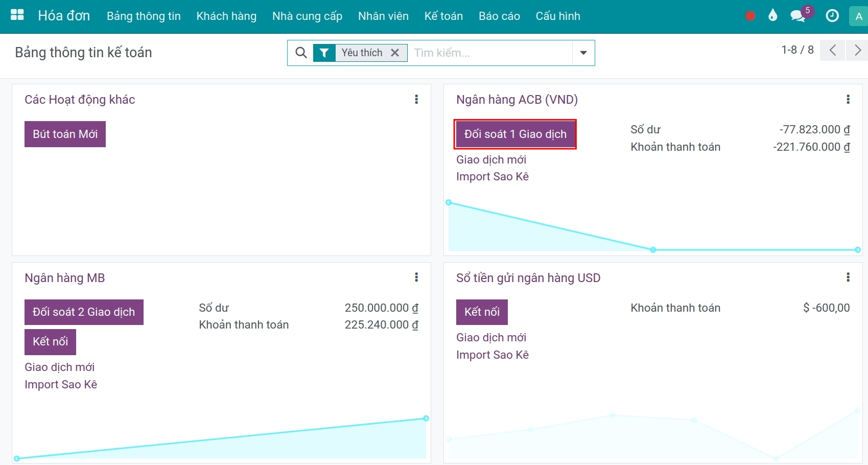
Task: Click the filter funnel icon
Action: 324,53
